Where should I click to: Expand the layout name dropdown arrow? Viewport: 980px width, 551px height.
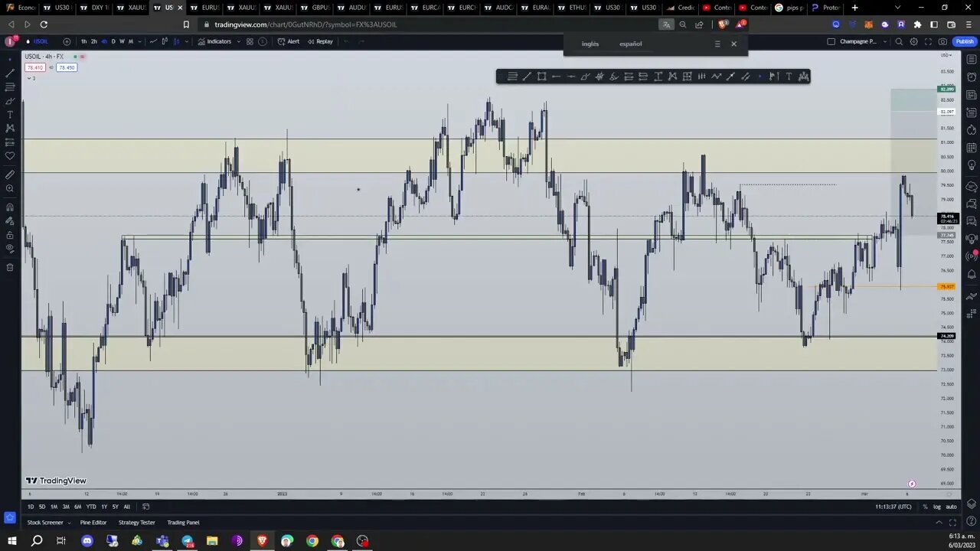885,41
